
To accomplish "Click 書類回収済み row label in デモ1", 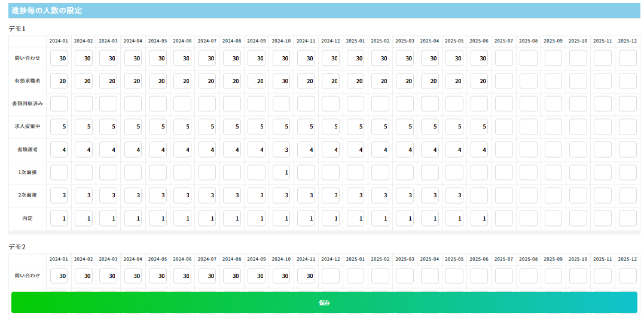I will tap(27, 104).
